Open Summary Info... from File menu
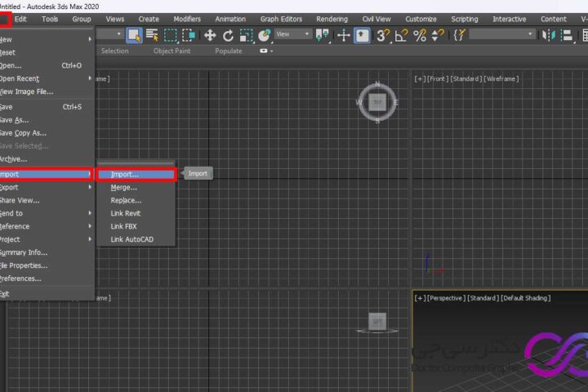 [x=46, y=252]
